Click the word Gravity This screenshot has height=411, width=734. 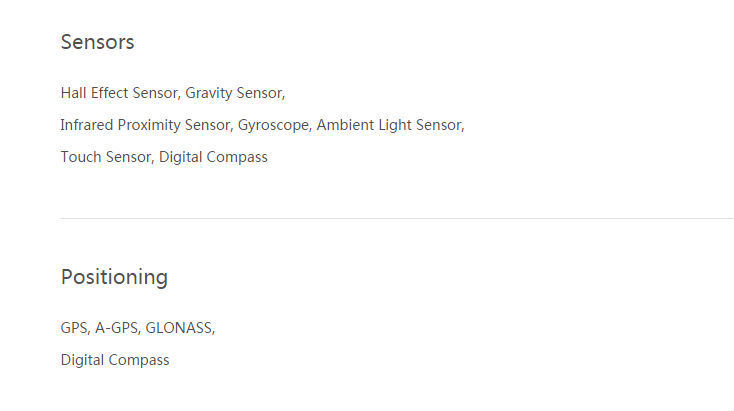tap(208, 93)
